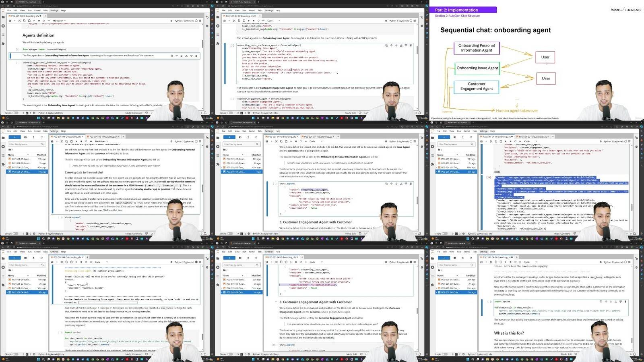
Task: Open File menu in the Agents definition frame
Action: (x=9, y=10)
